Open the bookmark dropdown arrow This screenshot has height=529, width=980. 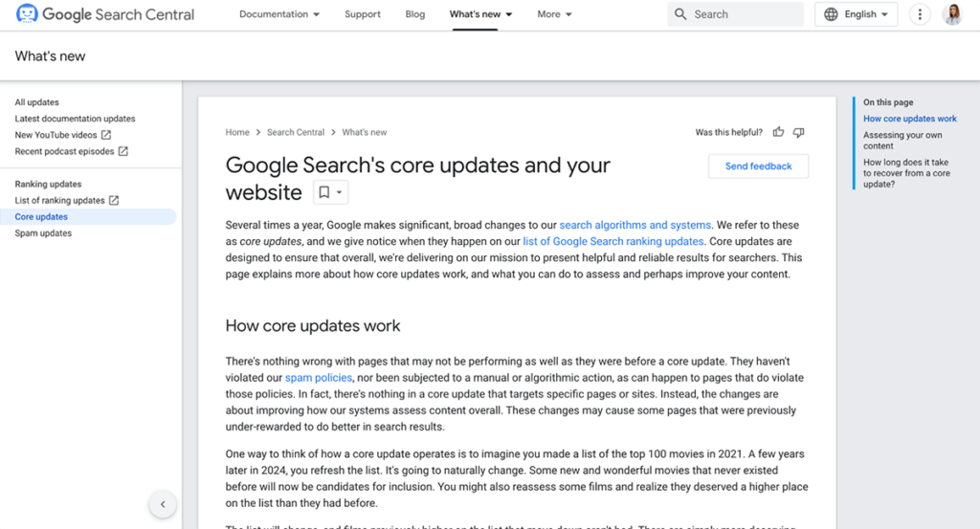pos(340,192)
